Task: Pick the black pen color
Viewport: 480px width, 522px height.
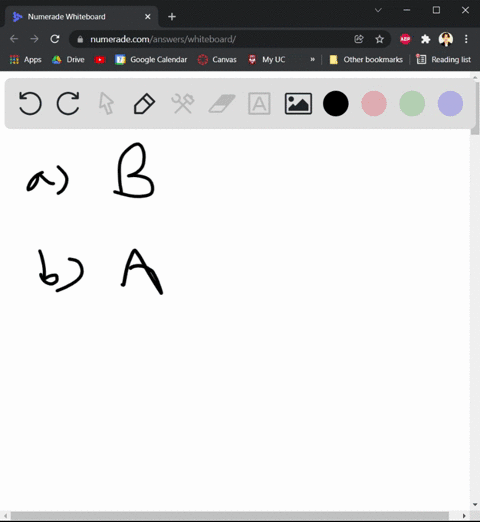Action: (336, 103)
